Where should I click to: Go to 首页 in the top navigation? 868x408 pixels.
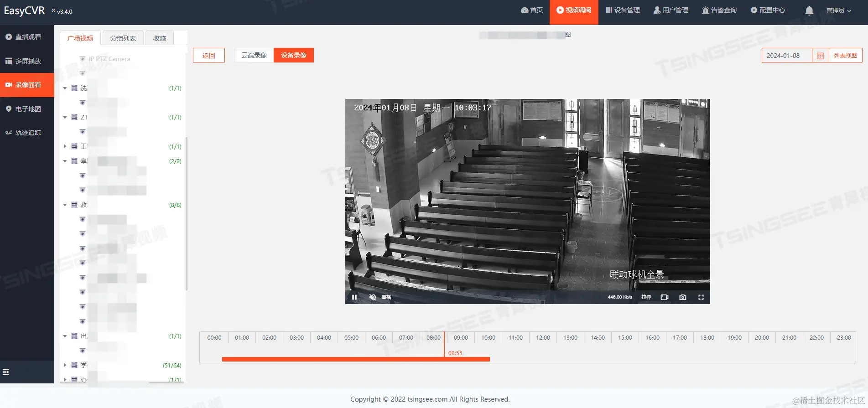pos(532,10)
